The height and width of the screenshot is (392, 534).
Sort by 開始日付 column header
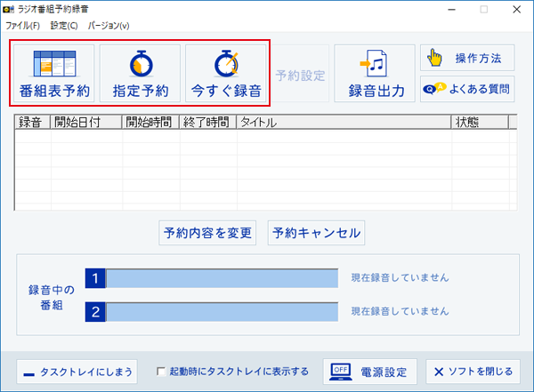[86, 122]
